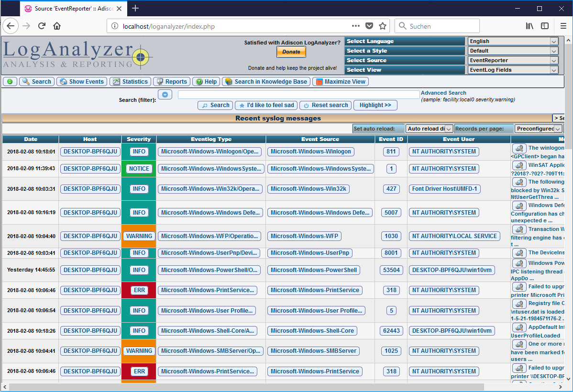573x392 pixels.
Task: Open the Select View dropdown showing EventLog Fields
Action: coord(513,70)
